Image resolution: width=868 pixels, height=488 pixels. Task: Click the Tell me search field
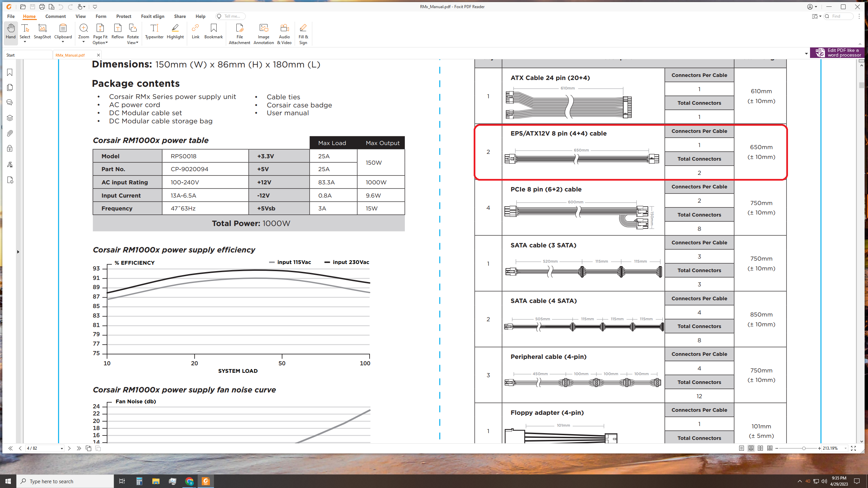pos(231,16)
